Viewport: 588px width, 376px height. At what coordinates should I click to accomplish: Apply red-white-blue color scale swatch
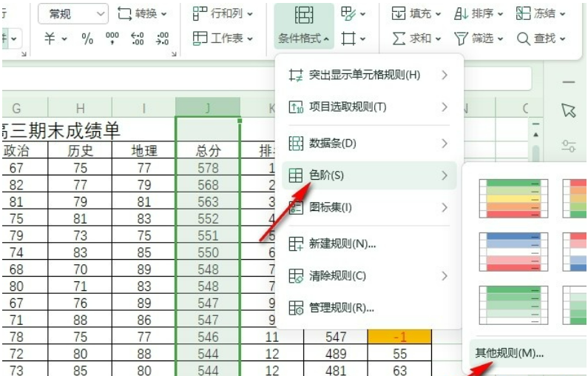[x=575, y=252]
